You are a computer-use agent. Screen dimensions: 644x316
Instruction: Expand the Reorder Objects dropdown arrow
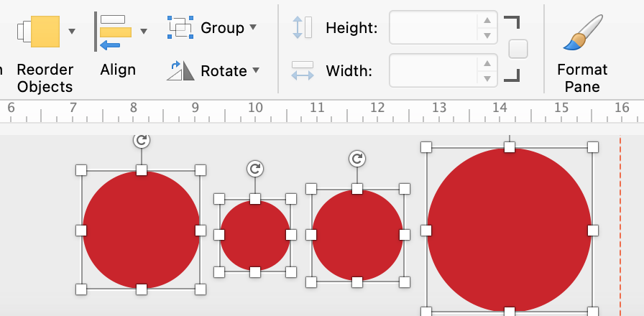(x=71, y=31)
